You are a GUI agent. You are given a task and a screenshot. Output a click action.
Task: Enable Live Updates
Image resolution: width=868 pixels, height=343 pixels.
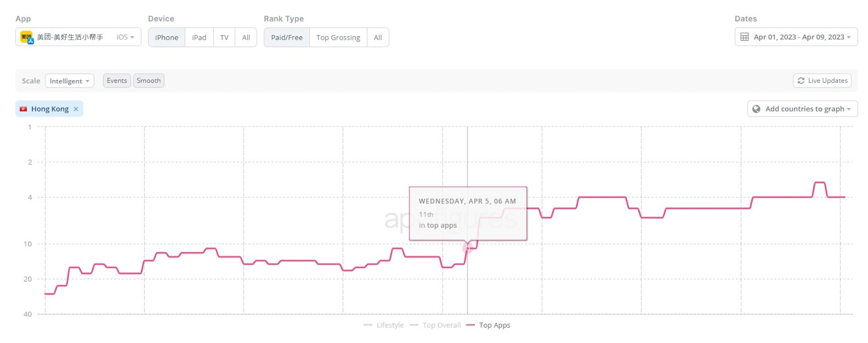(x=822, y=81)
